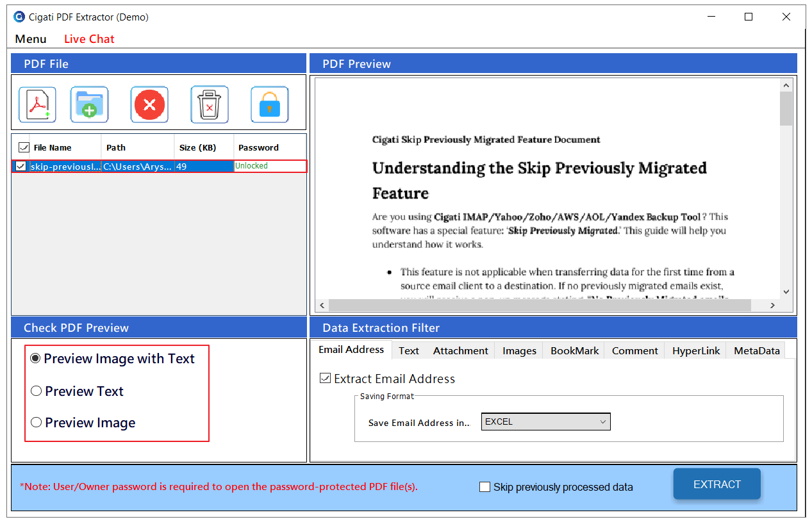
Task: Click the preview horizontal scrollbar thumb
Action: pyautogui.click(x=540, y=306)
